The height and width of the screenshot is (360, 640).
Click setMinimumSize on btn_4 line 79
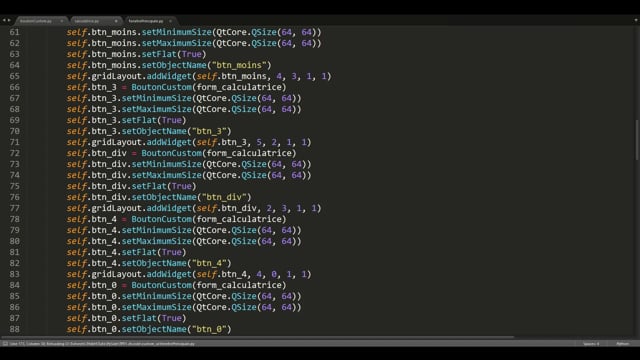point(157,230)
